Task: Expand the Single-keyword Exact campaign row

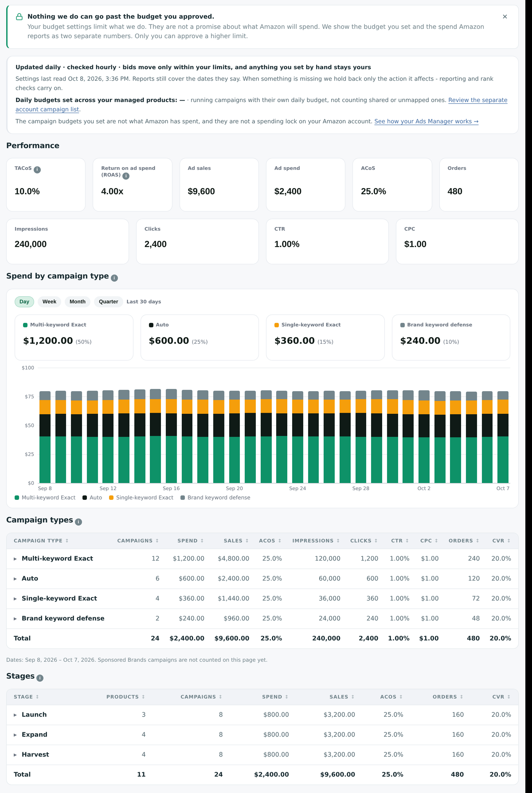Action: [15, 599]
